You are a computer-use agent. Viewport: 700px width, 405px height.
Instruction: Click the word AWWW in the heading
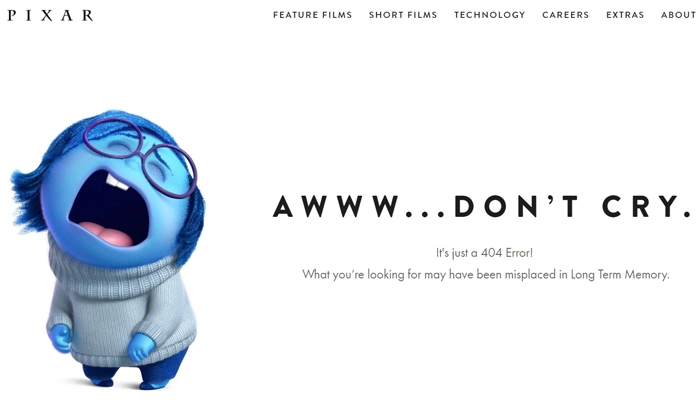[336, 206]
